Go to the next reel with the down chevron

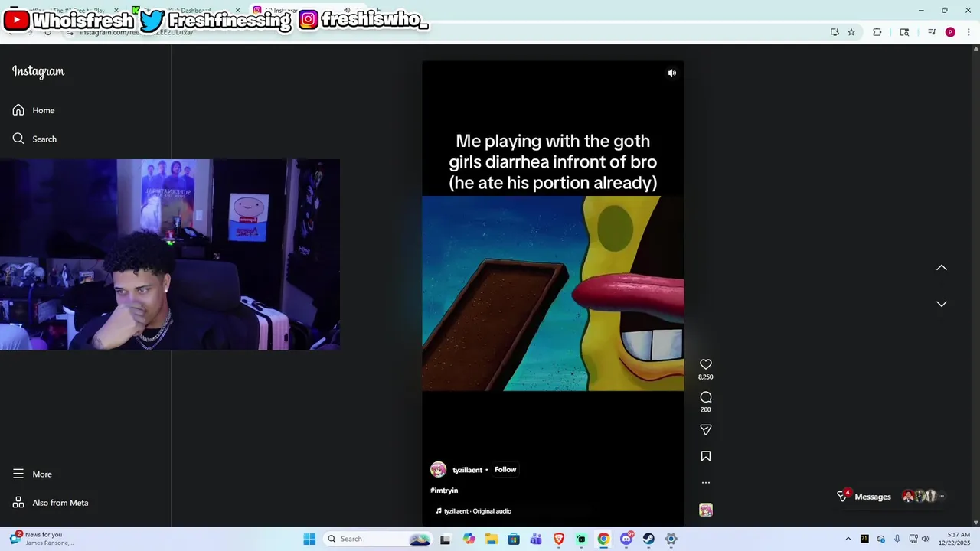[x=942, y=304]
